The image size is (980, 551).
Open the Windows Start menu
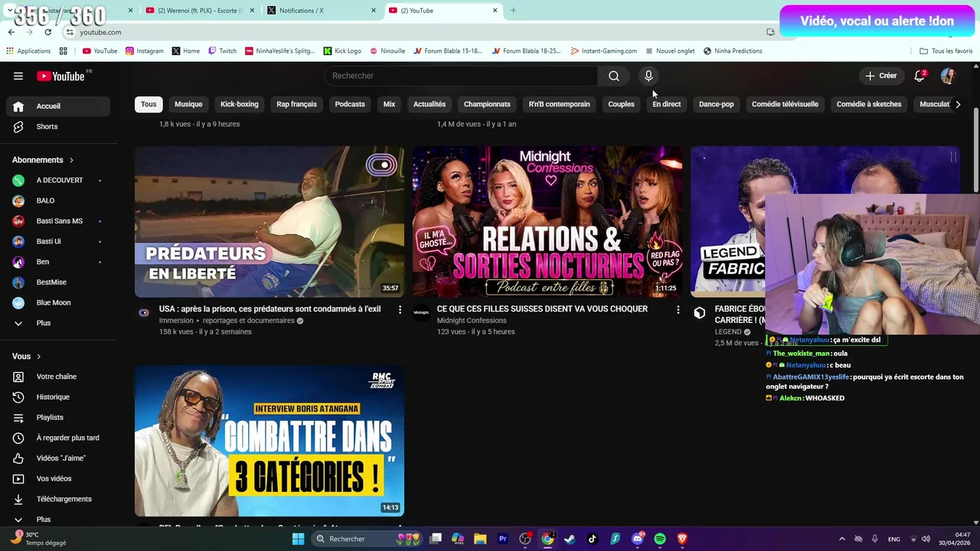pos(299,539)
